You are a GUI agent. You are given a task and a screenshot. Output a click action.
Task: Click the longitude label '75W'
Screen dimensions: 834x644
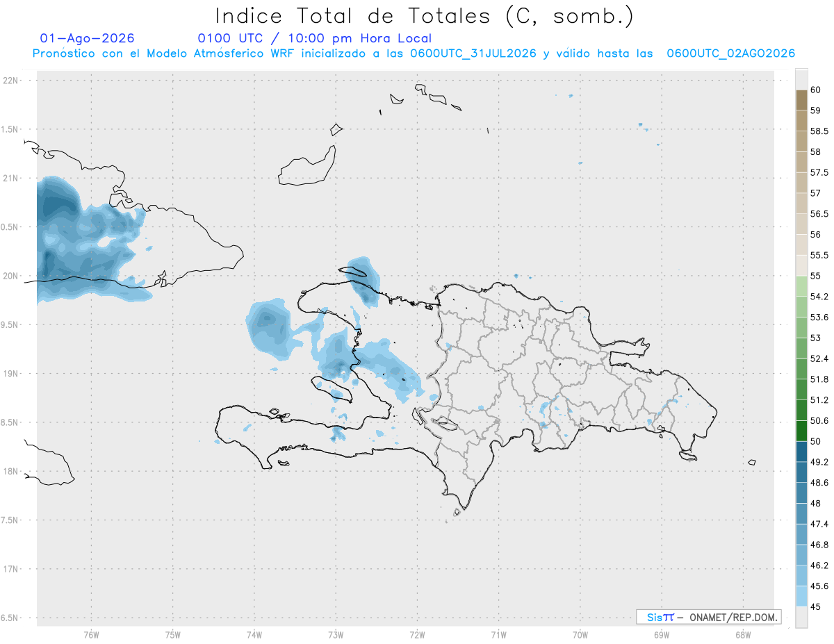(x=172, y=634)
